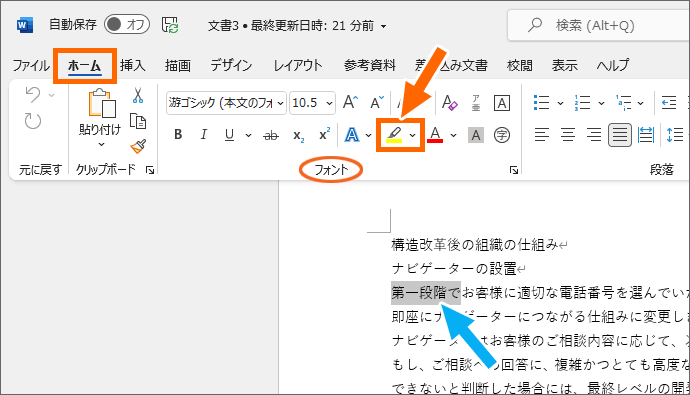The width and height of the screenshot is (690, 395).
Task: Toggle the AutoSave switch (自動保存)
Action: pyautogui.click(x=127, y=24)
